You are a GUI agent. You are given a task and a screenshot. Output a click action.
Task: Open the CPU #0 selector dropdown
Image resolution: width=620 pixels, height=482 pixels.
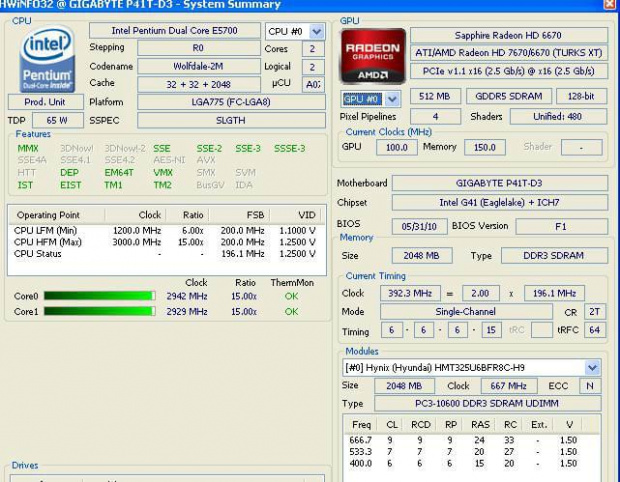pyautogui.click(x=317, y=31)
